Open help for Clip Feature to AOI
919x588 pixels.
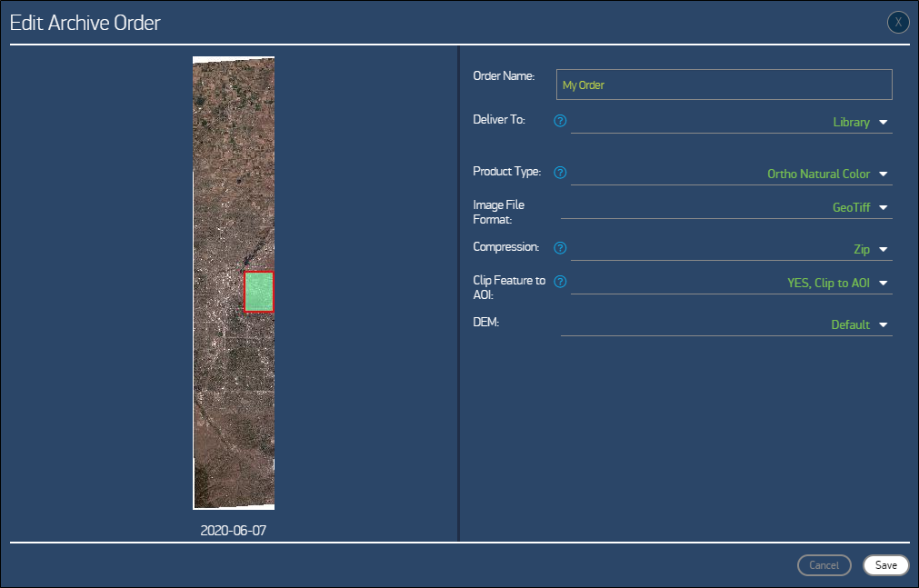pyautogui.click(x=560, y=282)
